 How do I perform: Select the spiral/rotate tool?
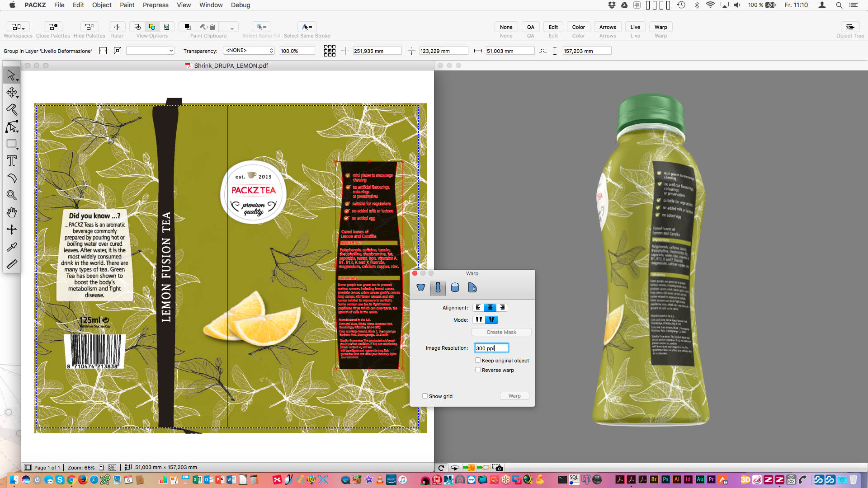point(12,178)
